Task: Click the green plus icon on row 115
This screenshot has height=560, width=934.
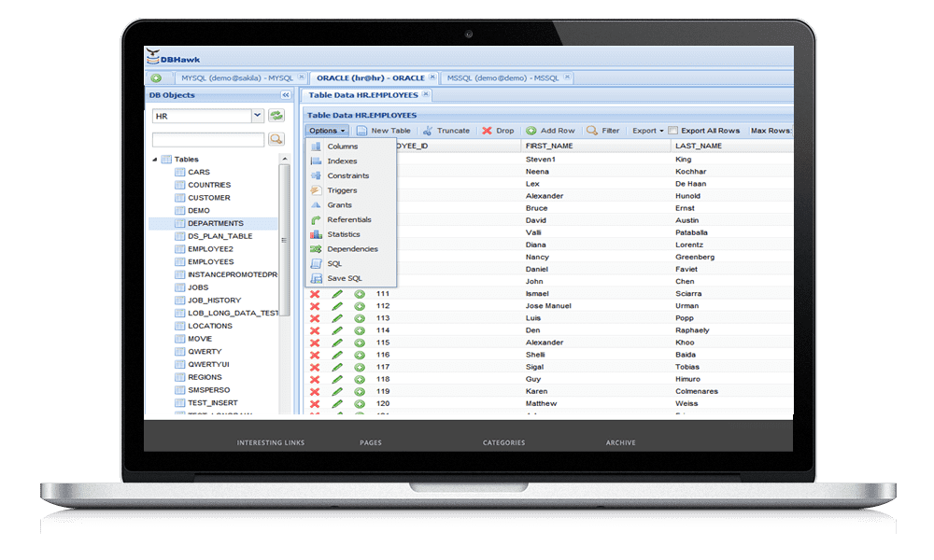Action: click(360, 343)
